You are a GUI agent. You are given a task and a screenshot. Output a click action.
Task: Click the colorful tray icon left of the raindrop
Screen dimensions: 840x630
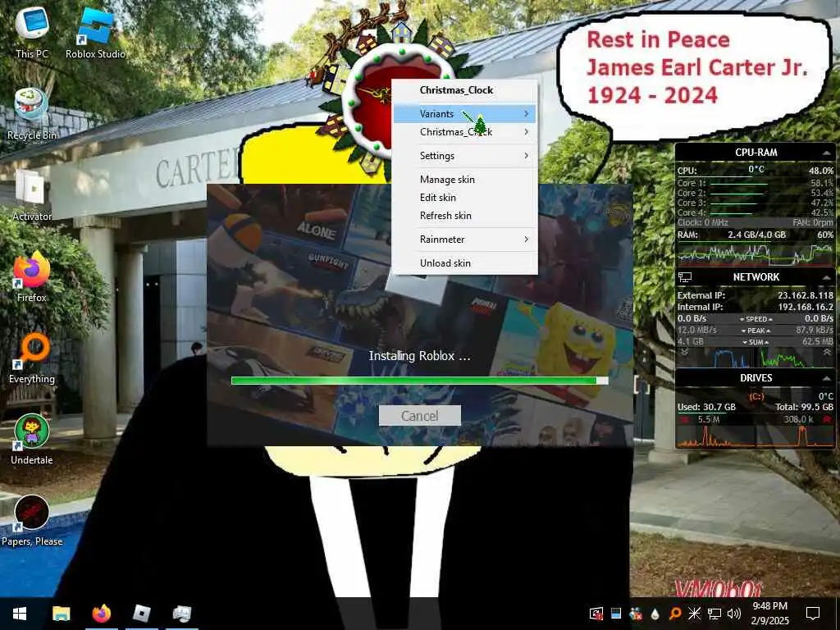tap(636, 614)
